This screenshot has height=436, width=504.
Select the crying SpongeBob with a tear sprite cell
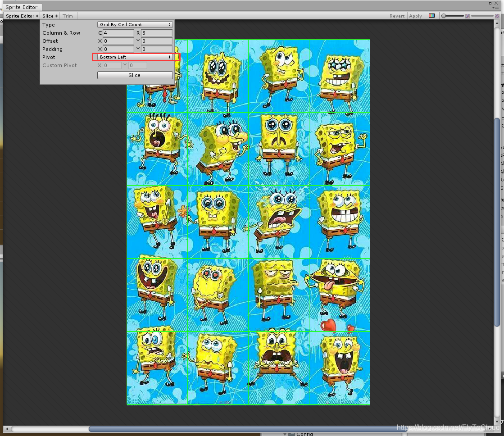(x=218, y=368)
